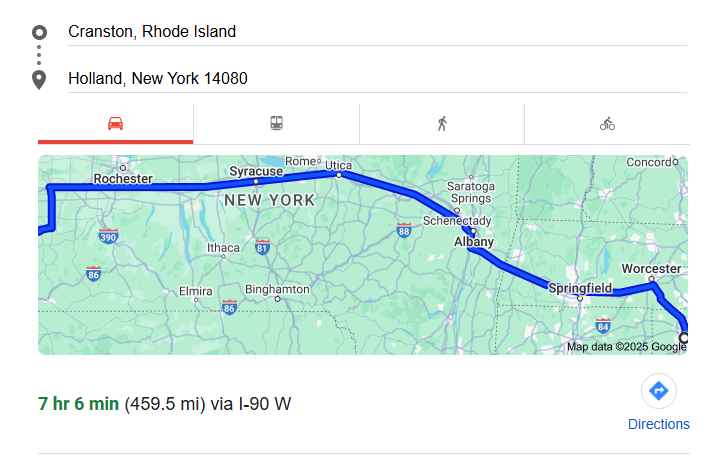The image size is (718, 472).
Task: Click the Springfield label on the map
Action: (x=580, y=288)
